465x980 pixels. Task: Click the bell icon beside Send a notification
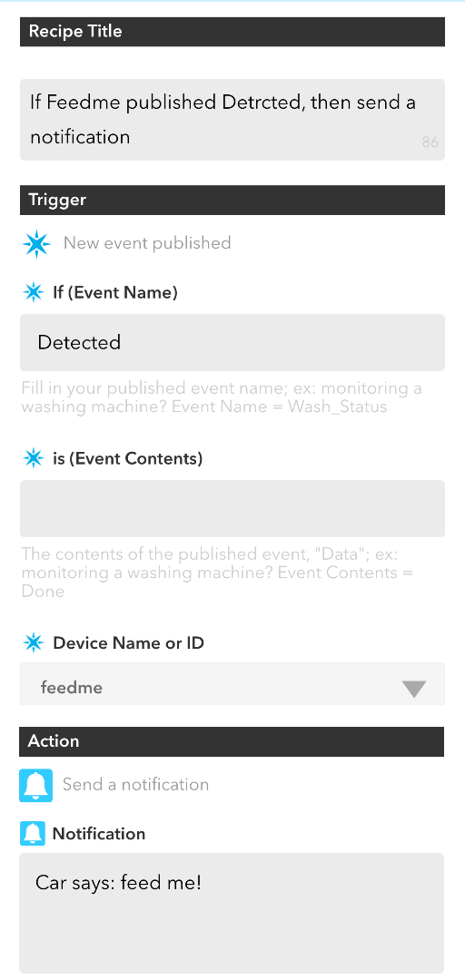point(35,785)
